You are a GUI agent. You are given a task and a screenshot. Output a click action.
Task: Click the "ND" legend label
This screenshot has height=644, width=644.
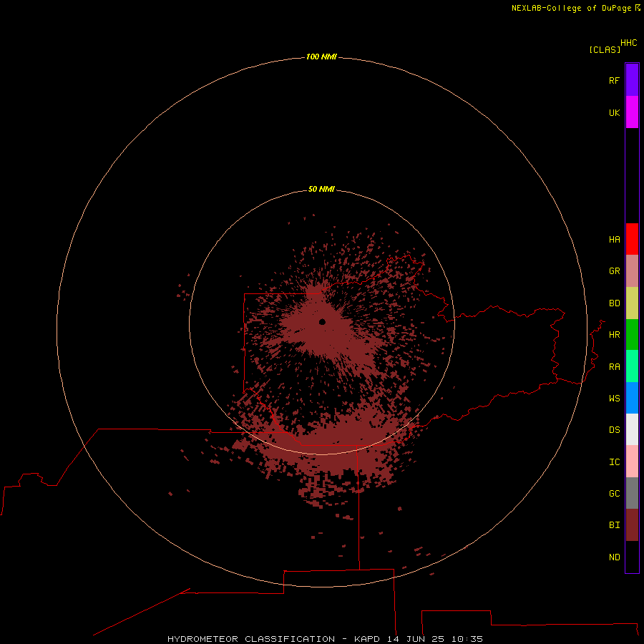coord(614,557)
